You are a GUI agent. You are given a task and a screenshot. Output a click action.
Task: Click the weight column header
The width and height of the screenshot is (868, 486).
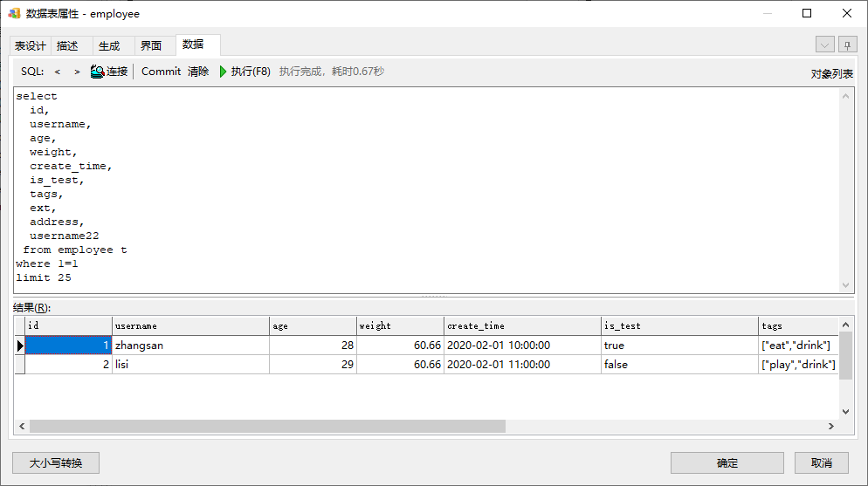[x=400, y=325]
